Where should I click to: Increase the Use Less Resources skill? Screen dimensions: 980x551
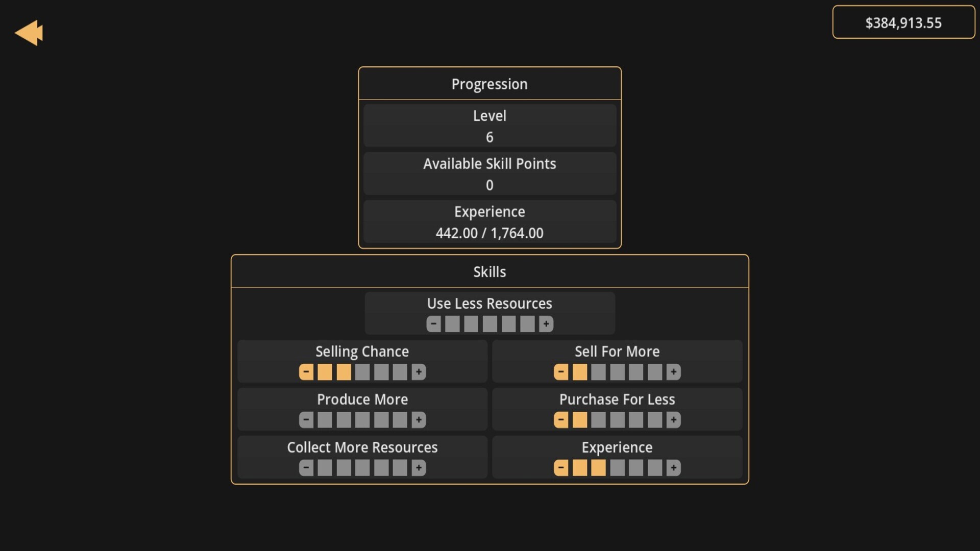click(546, 324)
